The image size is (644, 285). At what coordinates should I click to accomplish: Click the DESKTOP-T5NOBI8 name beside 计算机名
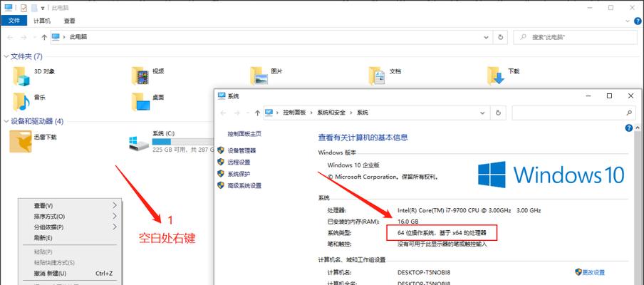pyautogui.click(x=424, y=272)
